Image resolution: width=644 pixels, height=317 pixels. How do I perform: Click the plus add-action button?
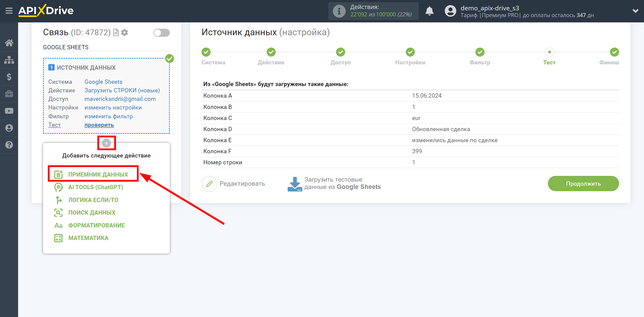click(x=106, y=143)
